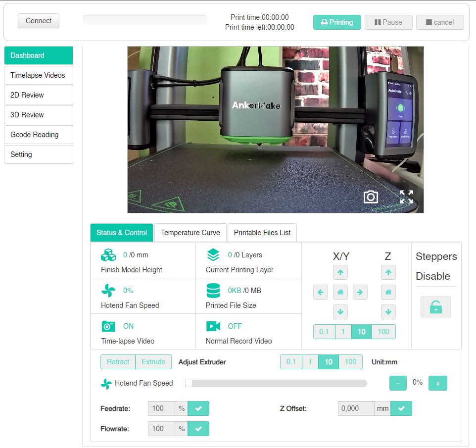Choose 0.1 mm movement step for axes
The height and width of the screenshot is (448, 476).
tap(324, 332)
